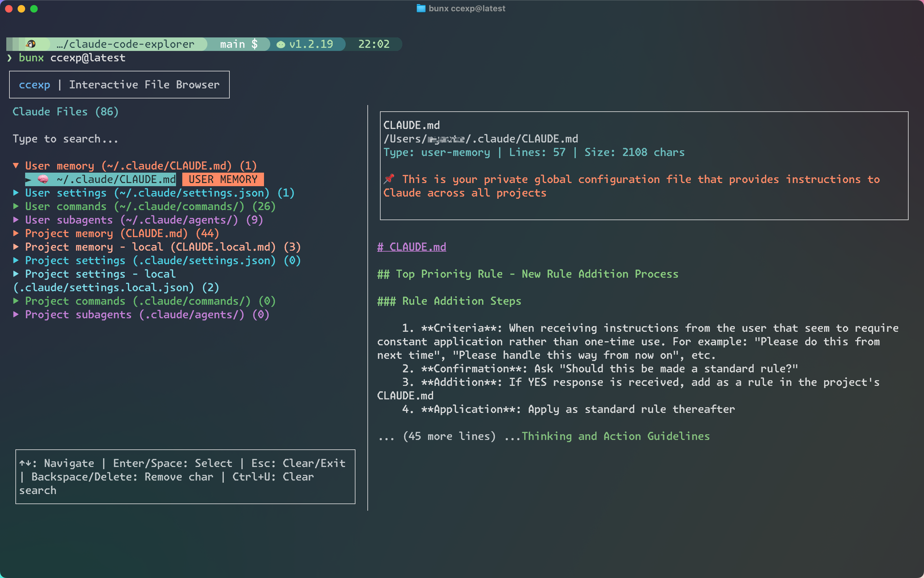Click the brain emoji beside ~/.claude/CLAUDE.md

point(43,179)
